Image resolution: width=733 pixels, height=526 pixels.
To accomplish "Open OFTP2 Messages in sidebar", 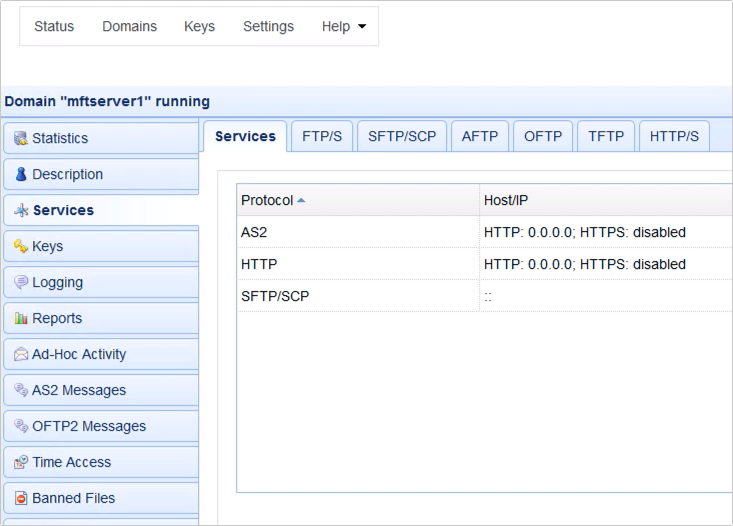I will (x=88, y=426).
